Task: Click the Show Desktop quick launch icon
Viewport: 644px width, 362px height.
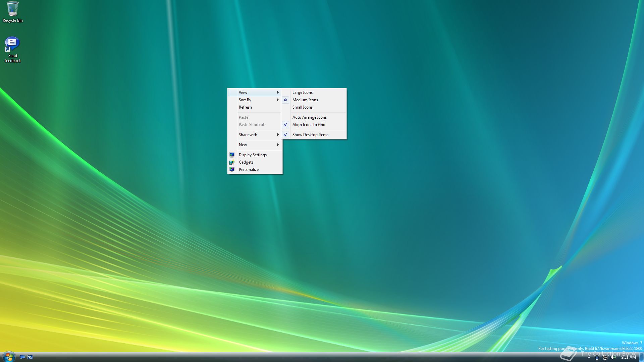Action: 22,357
